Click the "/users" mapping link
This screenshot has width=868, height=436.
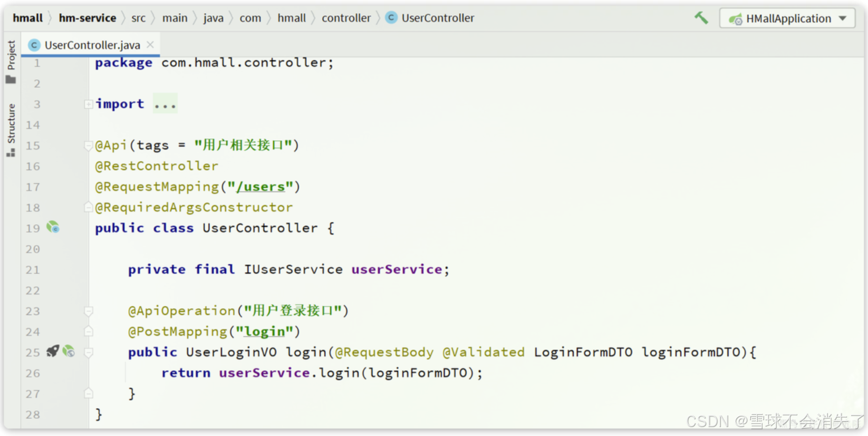(261, 187)
